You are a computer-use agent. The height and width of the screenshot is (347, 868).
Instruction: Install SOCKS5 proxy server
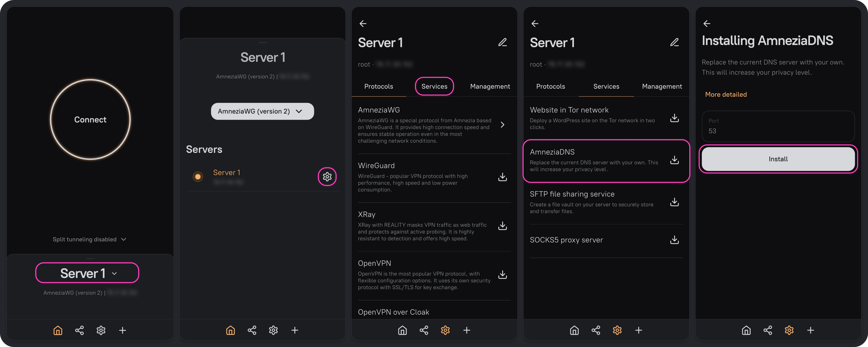coord(674,240)
